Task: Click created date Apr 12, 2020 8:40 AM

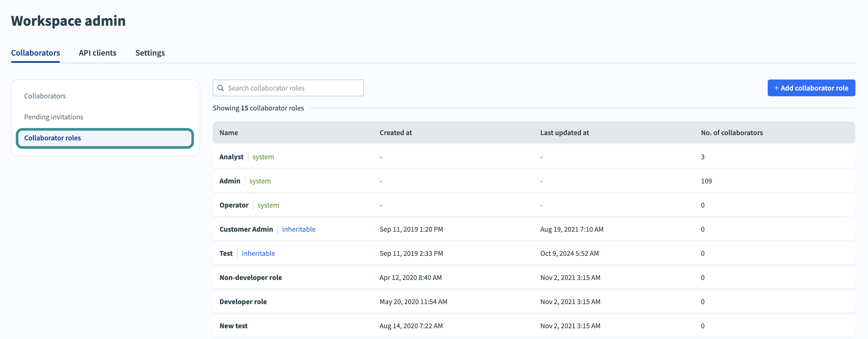Action: click(410, 277)
